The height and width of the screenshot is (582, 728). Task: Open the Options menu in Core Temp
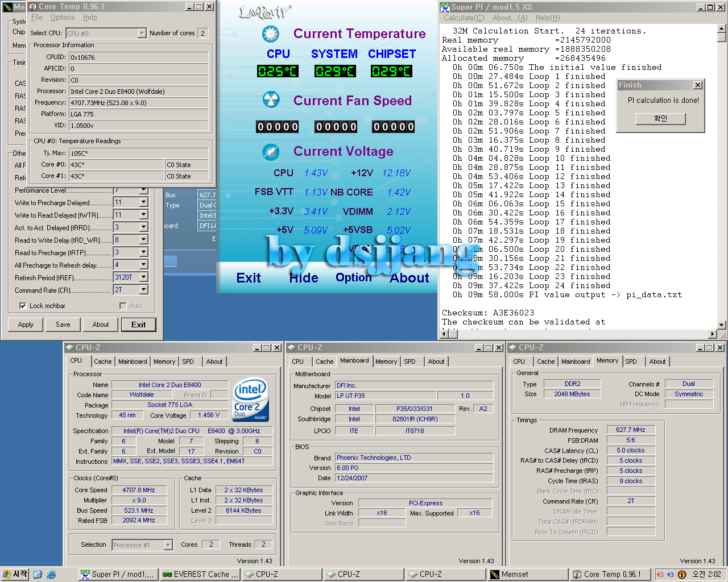[x=63, y=18]
